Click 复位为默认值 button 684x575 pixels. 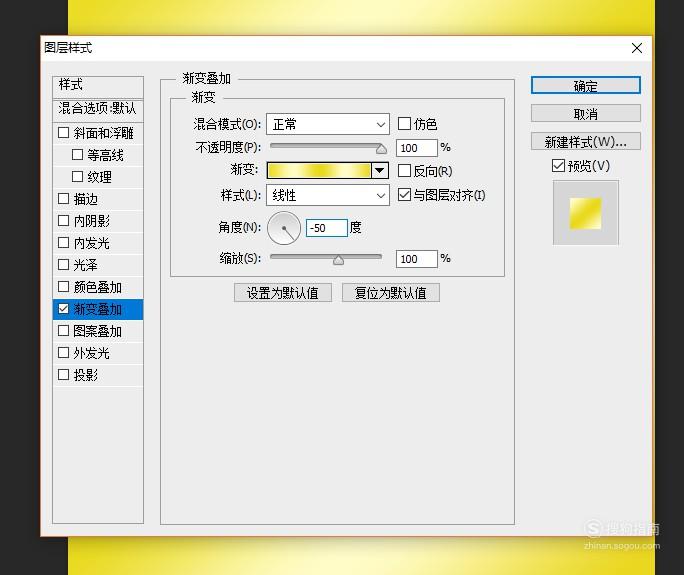[391, 292]
